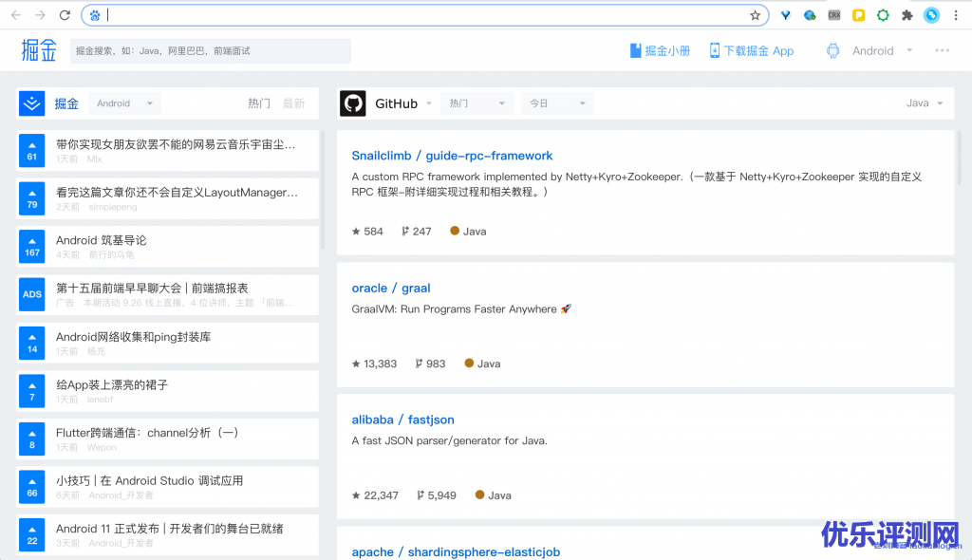The height and width of the screenshot is (560, 972).
Task: Open the three-dot more options menu
Action: tap(942, 51)
